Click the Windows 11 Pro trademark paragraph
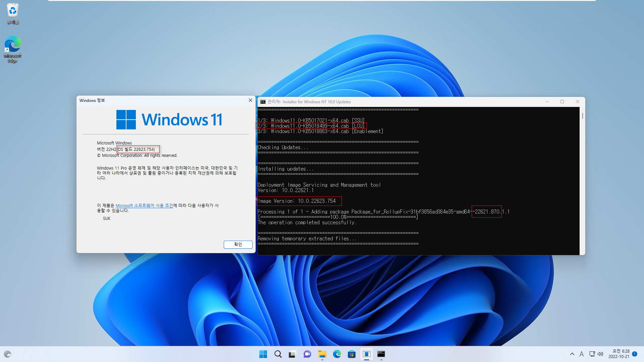 click(167, 173)
